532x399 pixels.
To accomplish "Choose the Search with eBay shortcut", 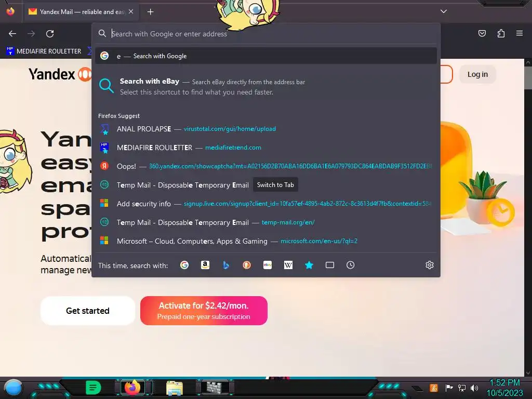I will (266, 87).
